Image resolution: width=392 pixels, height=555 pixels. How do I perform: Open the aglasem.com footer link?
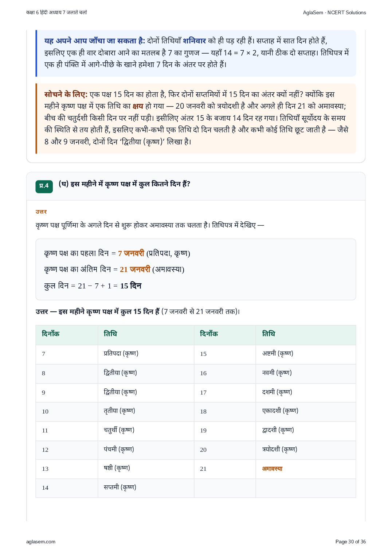click(x=41, y=542)
